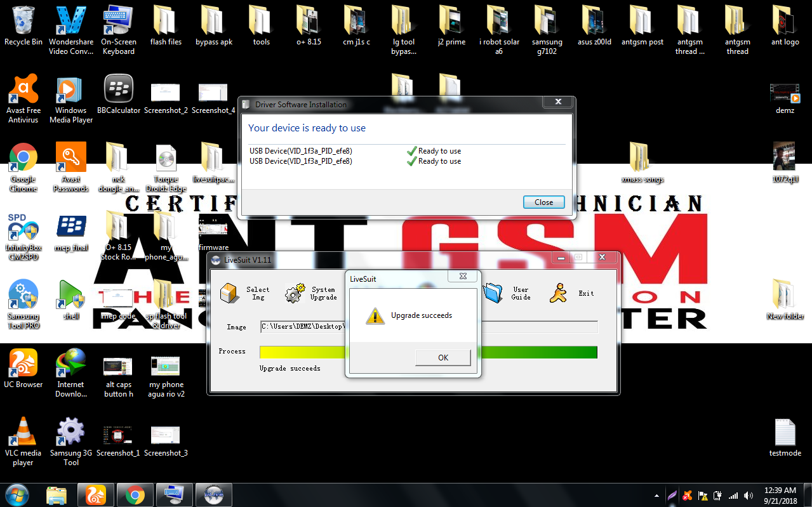The height and width of the screenshot is (507, 812).
Task: Switch to LiveSuit taskbar button
Action: tap(213, 494)
